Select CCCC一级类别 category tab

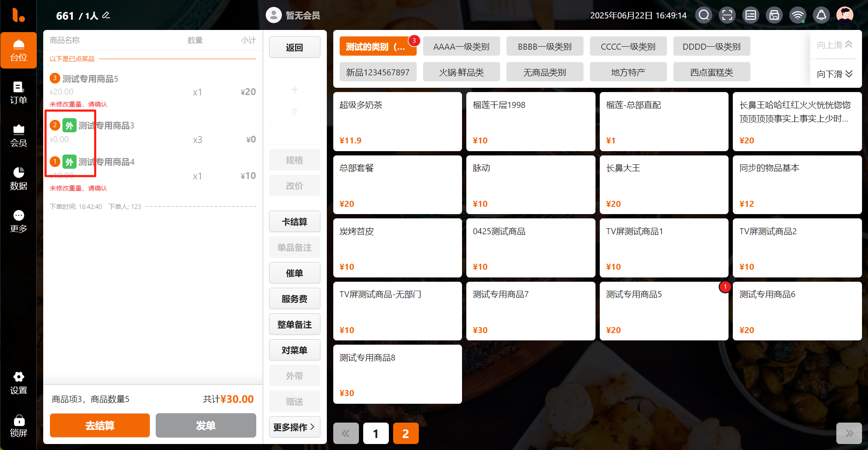click(628, 46)
